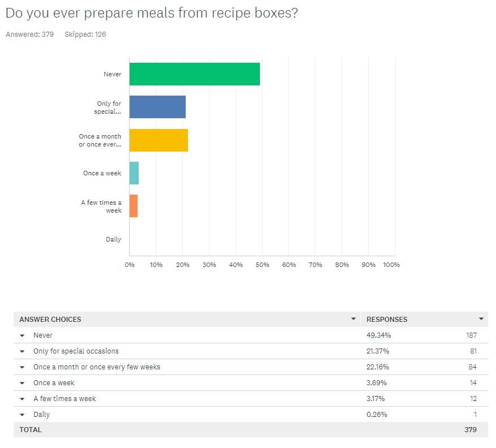Click the blue Only for special bar
Image resolution: width=496 pixels, height=448 pixels.
tap(157, 107)
